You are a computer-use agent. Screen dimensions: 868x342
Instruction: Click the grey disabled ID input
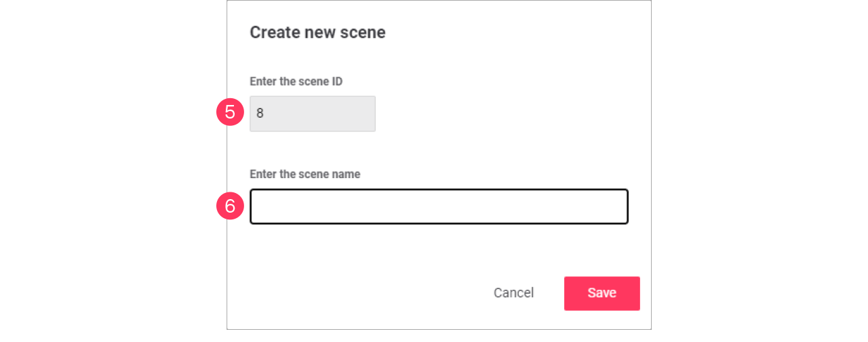point(312,114)
